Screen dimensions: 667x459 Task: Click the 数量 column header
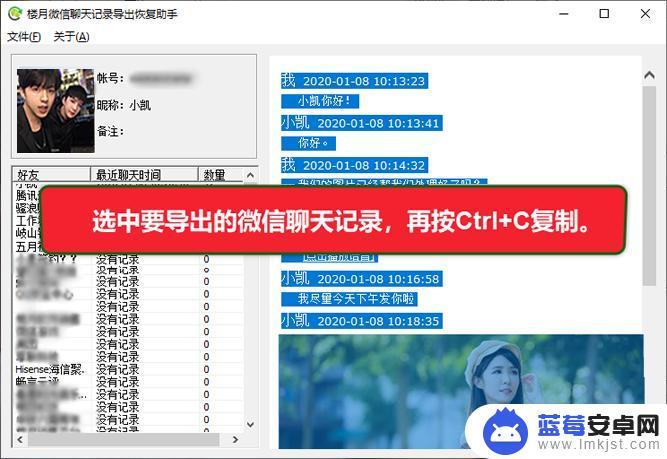click(220, 174)
